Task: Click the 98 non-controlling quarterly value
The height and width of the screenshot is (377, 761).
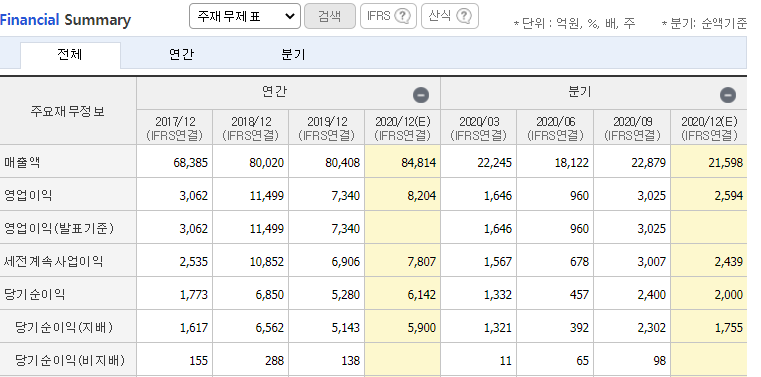Action: 659,361
